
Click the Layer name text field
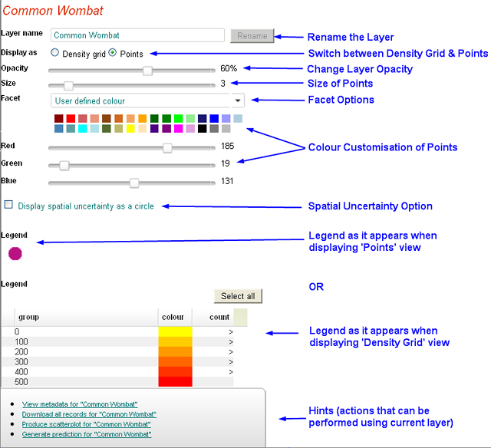click(x=137, y=35)
